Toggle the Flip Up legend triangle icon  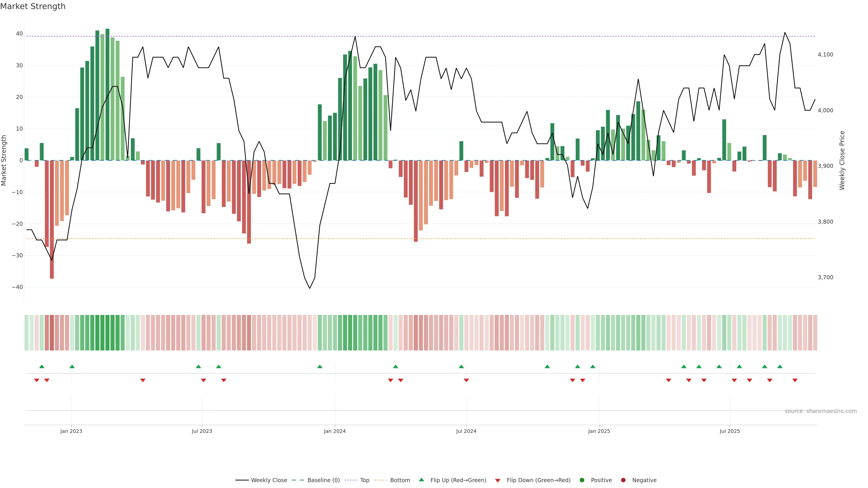coord(421,480)
